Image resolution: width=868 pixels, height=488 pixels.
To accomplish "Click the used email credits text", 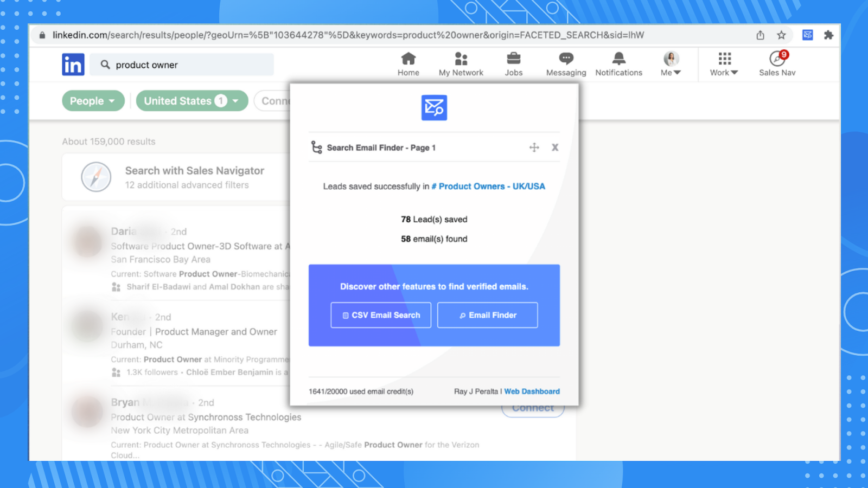I will point(361,391).
